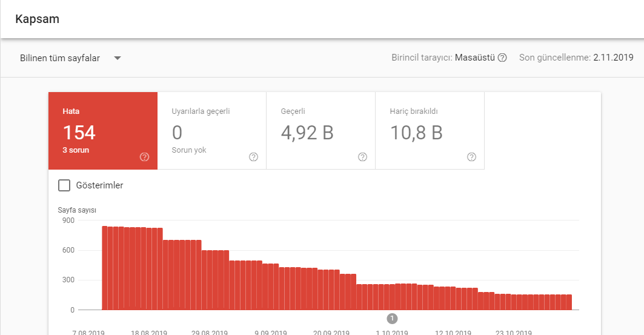Screen dimensions: 644x335
Task: Open the Bilinen tüm sayfalar dropdown arrow
Action: pos(118,58)
